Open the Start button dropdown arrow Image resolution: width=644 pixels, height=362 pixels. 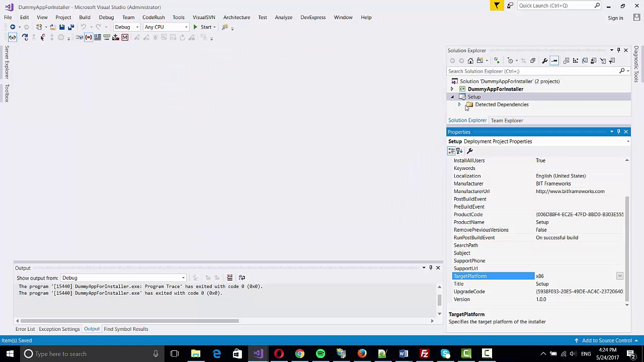(214, 27)
